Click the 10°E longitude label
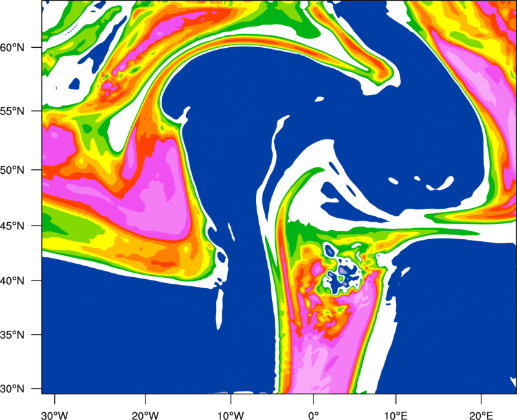The height and width of the screenshot is (420, 517). [x=396, y=415]
